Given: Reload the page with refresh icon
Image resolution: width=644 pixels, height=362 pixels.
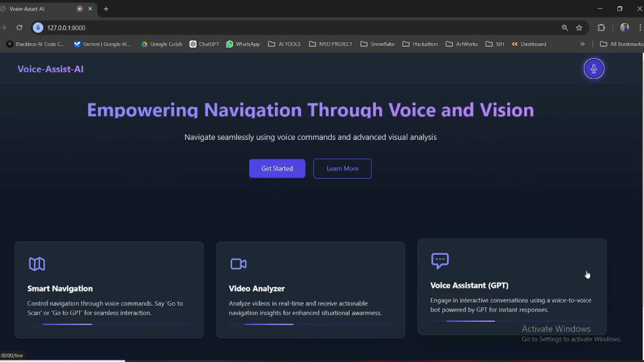Looking at the screenshot, I should click(19, 28).
